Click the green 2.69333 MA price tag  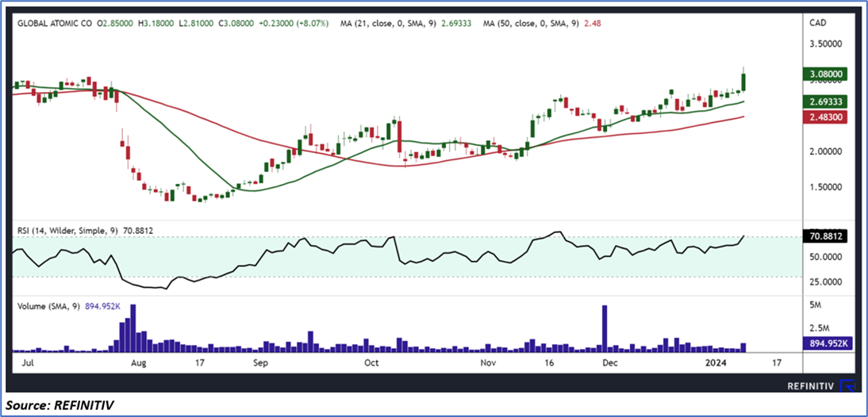[826, 101]
